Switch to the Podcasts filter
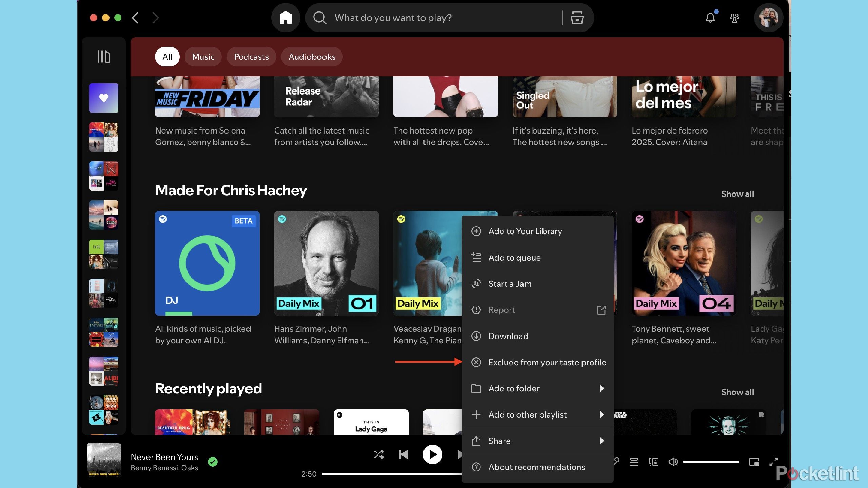 251,57
